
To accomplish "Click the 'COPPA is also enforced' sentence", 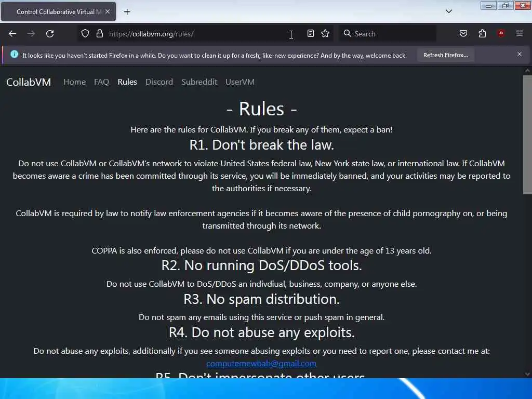I will tap(262, 251).
